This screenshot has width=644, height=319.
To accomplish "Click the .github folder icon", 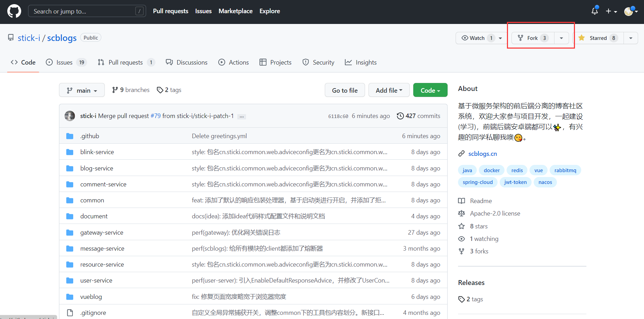I will (70, 136).
